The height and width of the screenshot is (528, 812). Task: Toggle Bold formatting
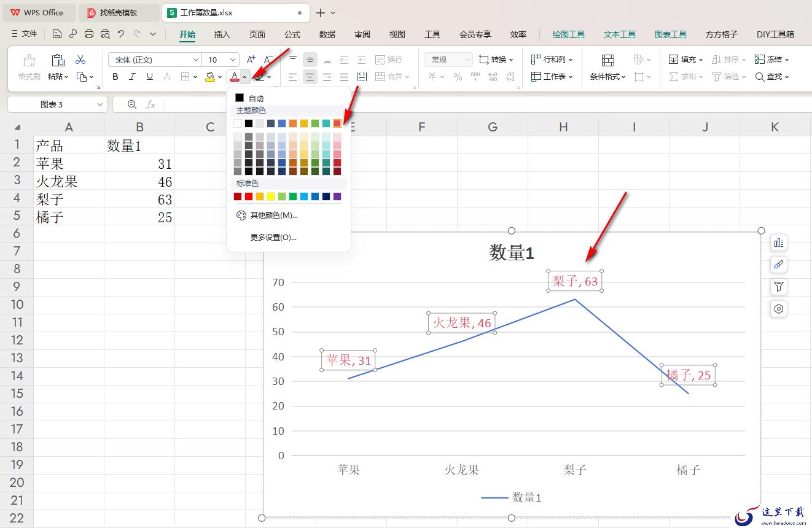[x=115, y=77]
